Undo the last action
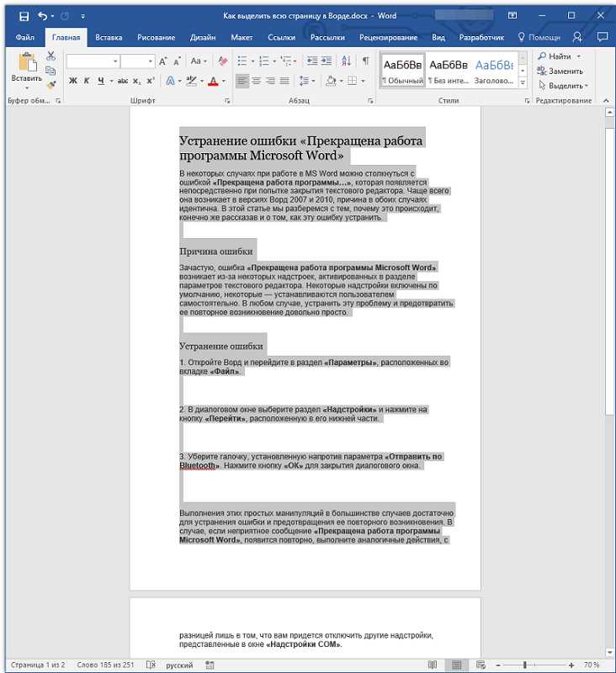 (42, 16)
